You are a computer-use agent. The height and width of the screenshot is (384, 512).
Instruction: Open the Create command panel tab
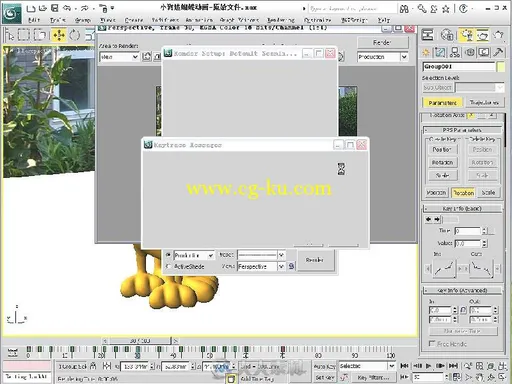click(426, 52)
